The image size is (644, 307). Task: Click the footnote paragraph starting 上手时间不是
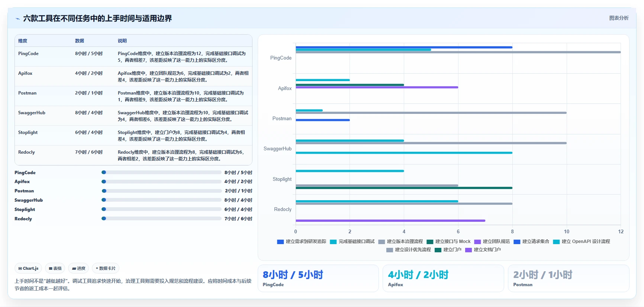[x=133, y=285]
